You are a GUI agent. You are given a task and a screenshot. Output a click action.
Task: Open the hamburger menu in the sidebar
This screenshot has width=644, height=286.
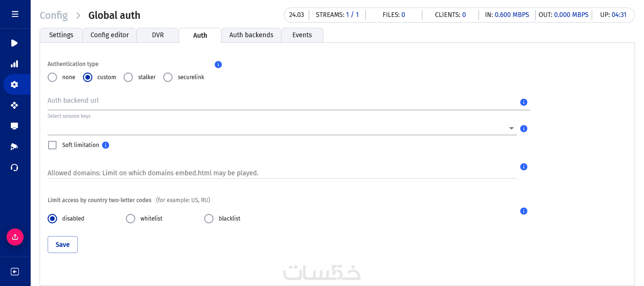pos(15,14)
